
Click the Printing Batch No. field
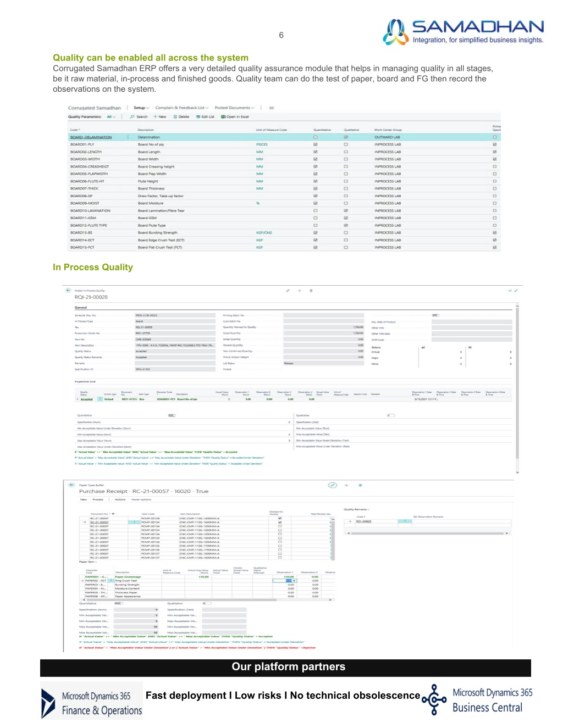(323, 315)
